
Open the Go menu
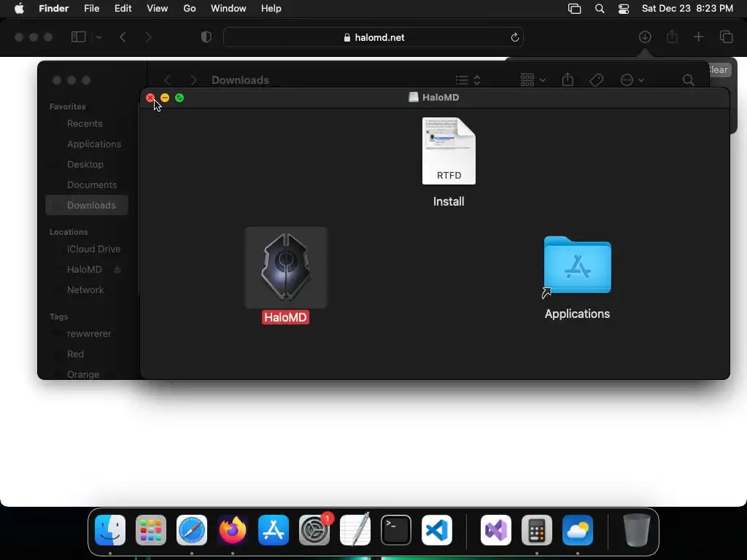click(190, 9)
